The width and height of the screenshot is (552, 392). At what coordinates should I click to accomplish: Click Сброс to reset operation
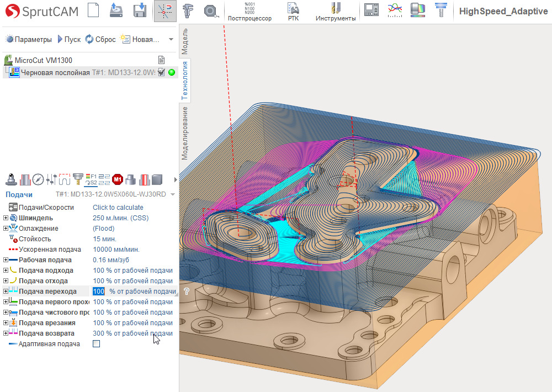(100, 39)
